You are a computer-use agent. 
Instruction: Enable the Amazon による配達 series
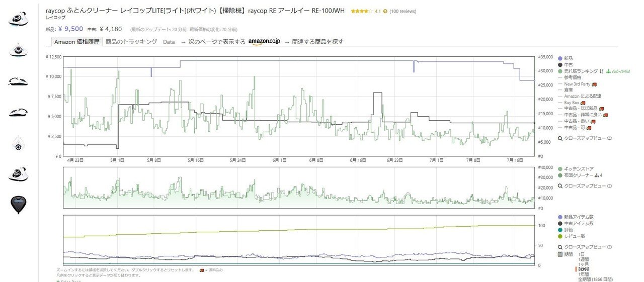580,96
